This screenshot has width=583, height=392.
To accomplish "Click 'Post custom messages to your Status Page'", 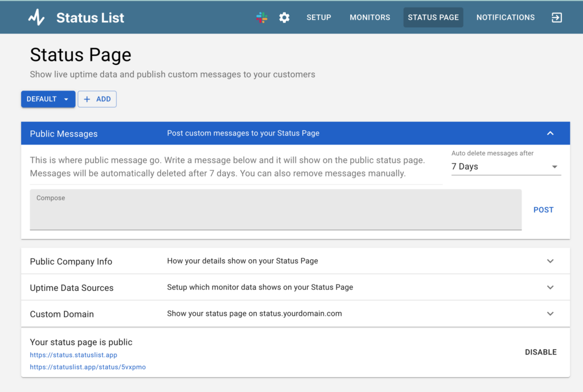I will point(243,133).
